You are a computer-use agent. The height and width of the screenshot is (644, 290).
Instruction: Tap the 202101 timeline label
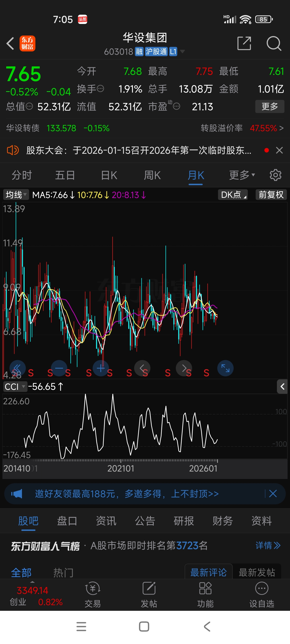click(121, 468)
